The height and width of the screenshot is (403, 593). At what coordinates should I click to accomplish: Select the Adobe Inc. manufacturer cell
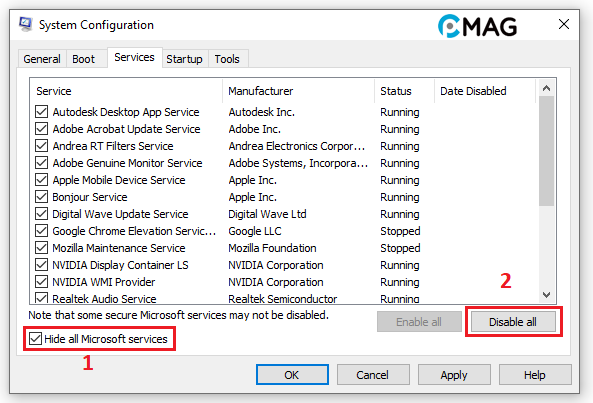point(255,129)
